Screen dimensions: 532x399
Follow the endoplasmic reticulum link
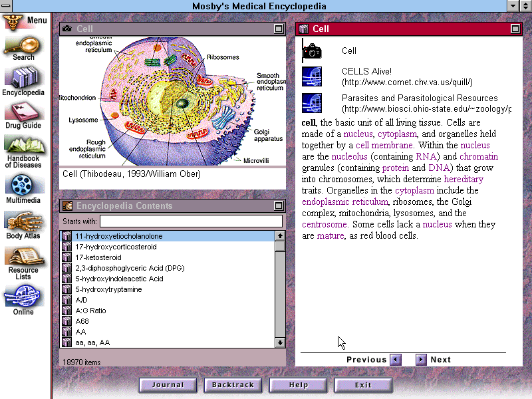(345, 202)
